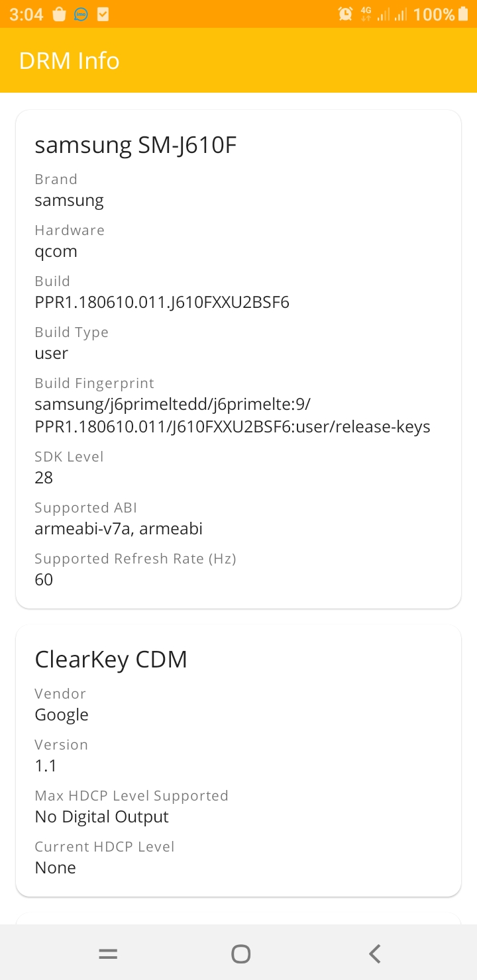Tap the Supported Refresh Rate value 60
Image resolution: width=477 pixels, height=980 pixels.
(x=43, y=579)
